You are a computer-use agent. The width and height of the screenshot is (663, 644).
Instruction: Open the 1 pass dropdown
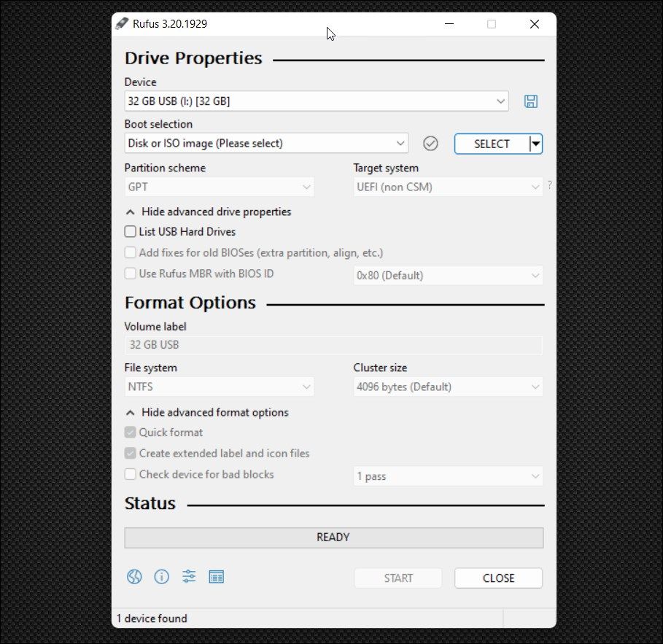click(x=449, y=476)
